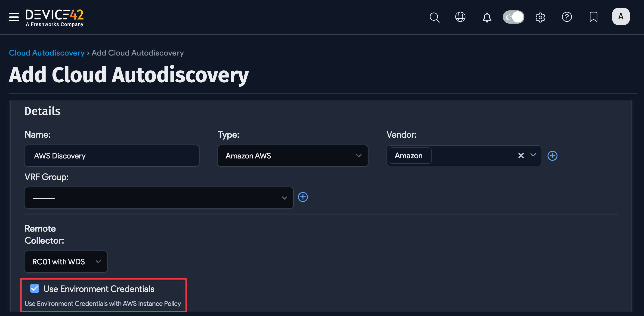Open the globe language icon
Viewport: 644px width, 316px height.
click(x=460, y=17)
